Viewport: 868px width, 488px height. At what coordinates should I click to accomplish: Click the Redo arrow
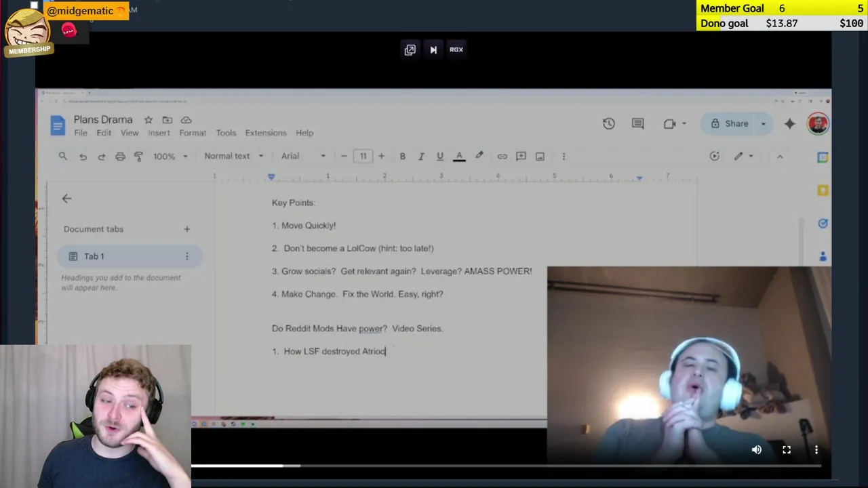pos(101,156)
